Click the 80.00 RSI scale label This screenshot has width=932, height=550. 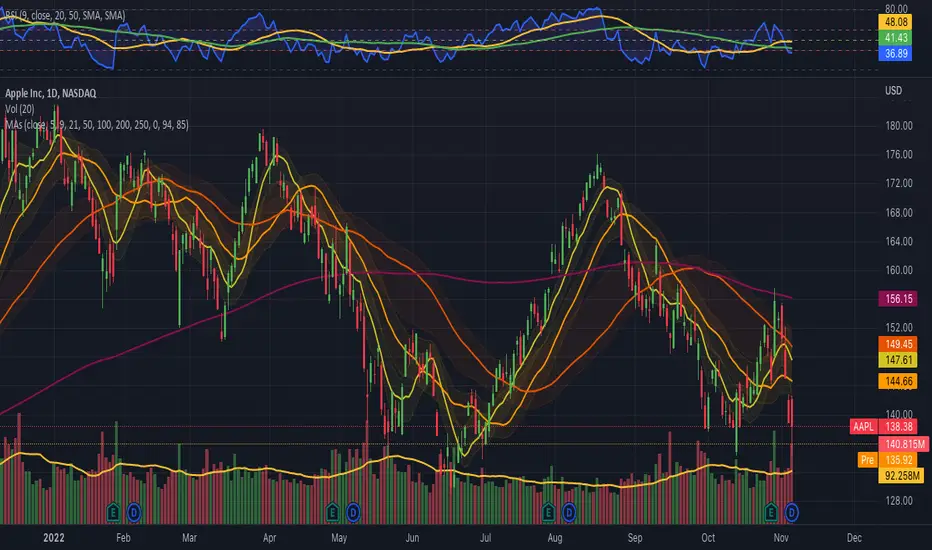[x=896, y=9]
